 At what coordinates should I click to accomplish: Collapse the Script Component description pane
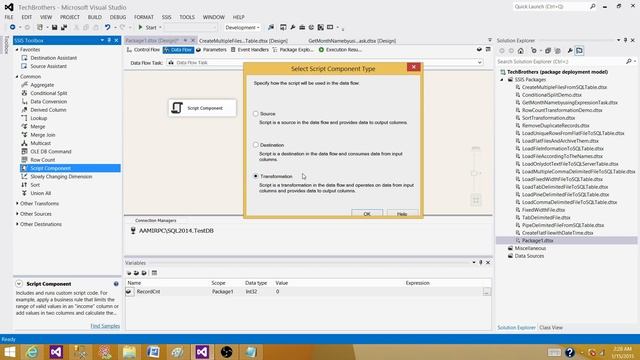pos(19,284)
